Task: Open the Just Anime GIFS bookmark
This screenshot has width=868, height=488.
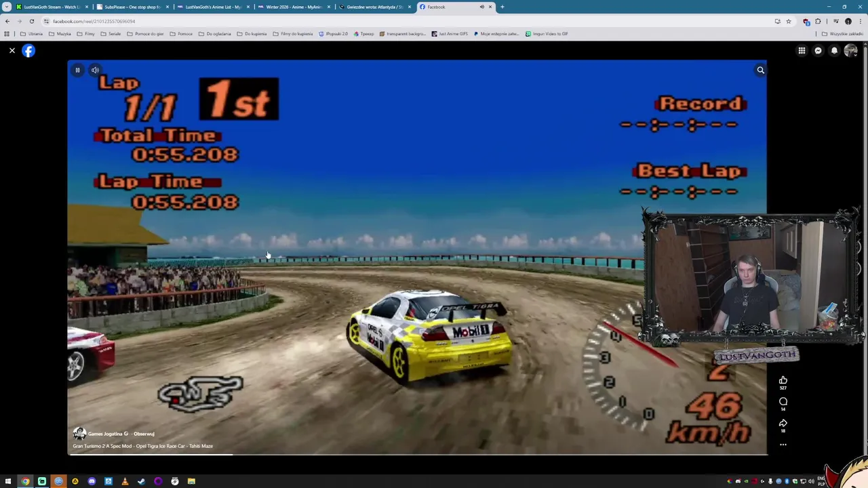Action: point(450,34)
